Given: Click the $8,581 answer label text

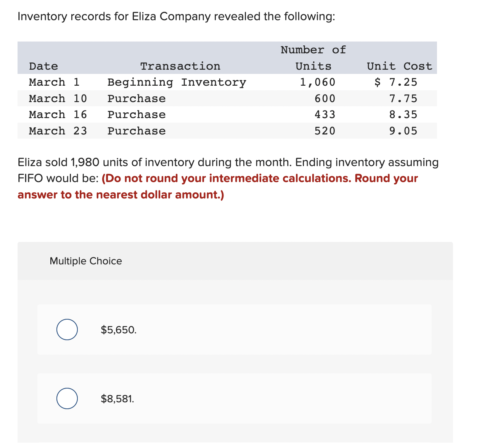Looking at the screenshot, I should 117,398.
